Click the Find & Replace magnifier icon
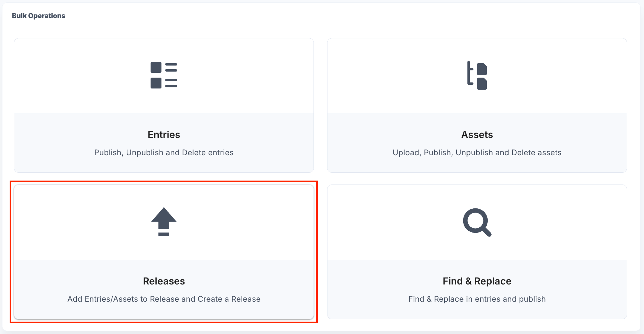 click(x=477, y=222)
